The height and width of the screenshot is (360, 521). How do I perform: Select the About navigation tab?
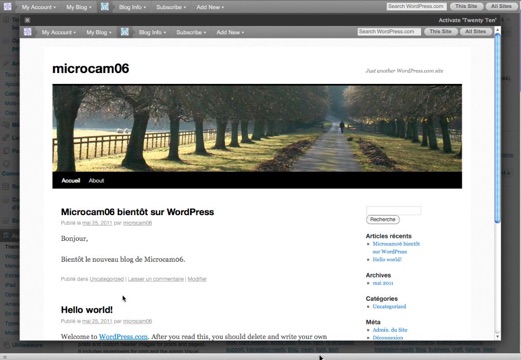click(96, 180)
